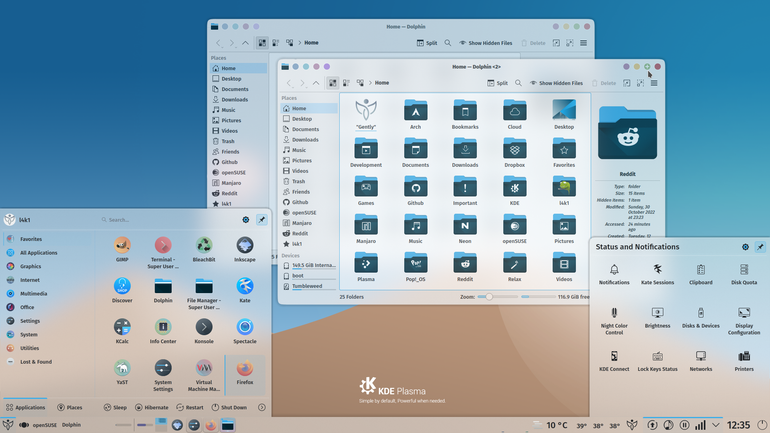Select Tumbleweed device in Dolphin <2> sidebar
Image resolution: width=770 pixels, height=433 pixels.
[309, 286]
